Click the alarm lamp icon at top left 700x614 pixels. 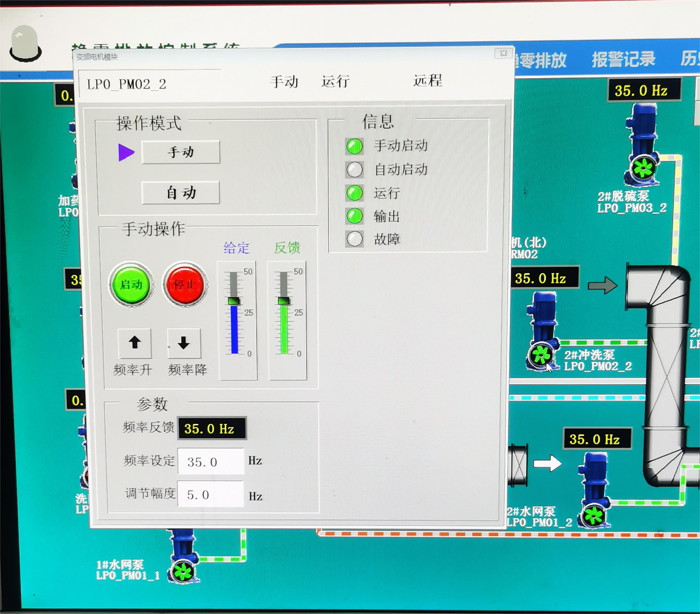26,43
